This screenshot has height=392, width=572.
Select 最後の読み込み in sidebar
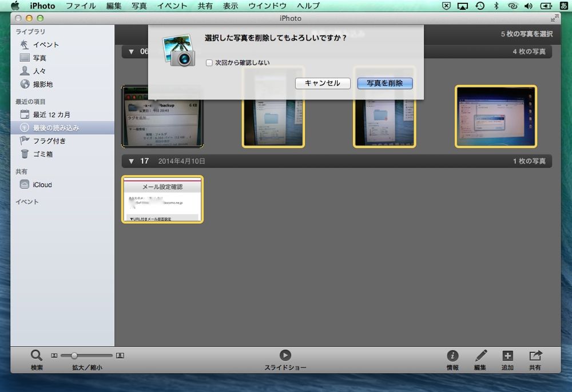tap(62, 128)
